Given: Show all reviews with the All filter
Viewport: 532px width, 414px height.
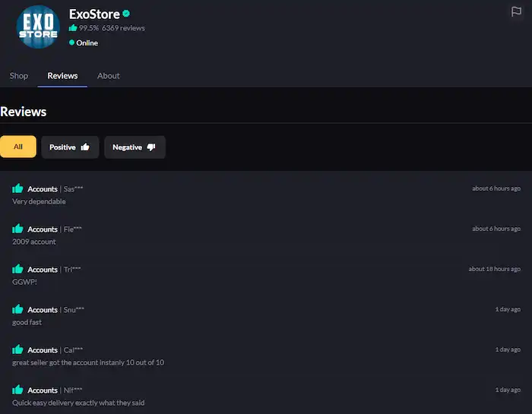Looking at the screenshot, I should click(x=18, y=147).
